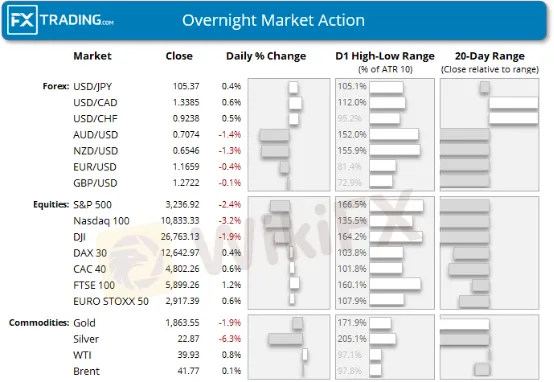
Task: Select the Equities section label
Action: [51, 205]
